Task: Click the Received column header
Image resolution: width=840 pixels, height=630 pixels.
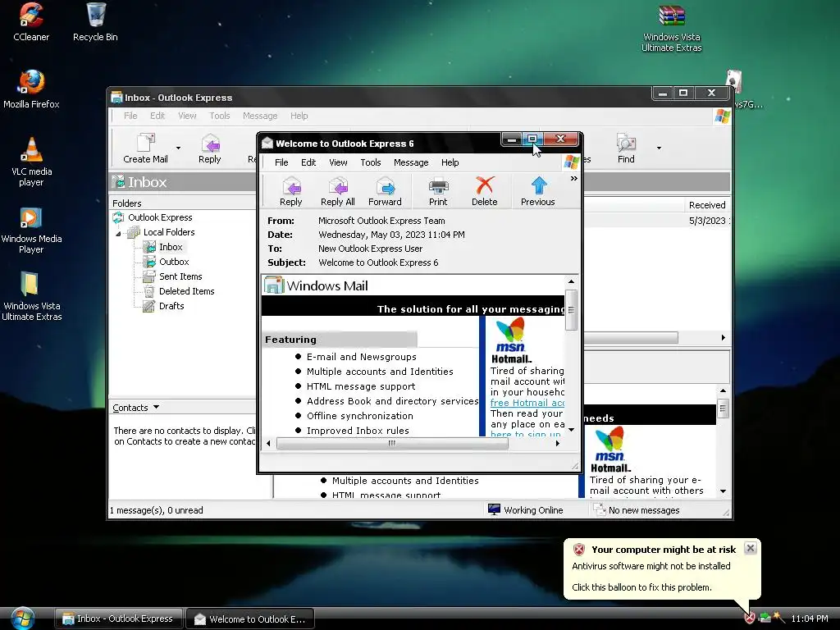Action: tap(707, 205)
